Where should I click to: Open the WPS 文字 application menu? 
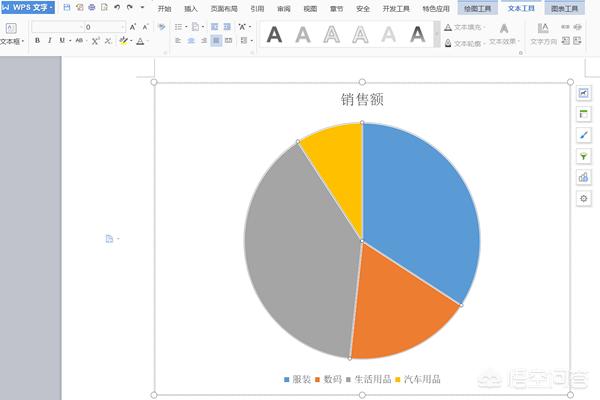pos(28,7)
